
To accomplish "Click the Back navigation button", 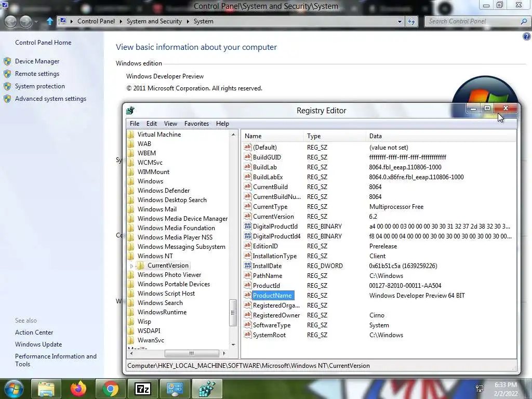I will [10, 22].
